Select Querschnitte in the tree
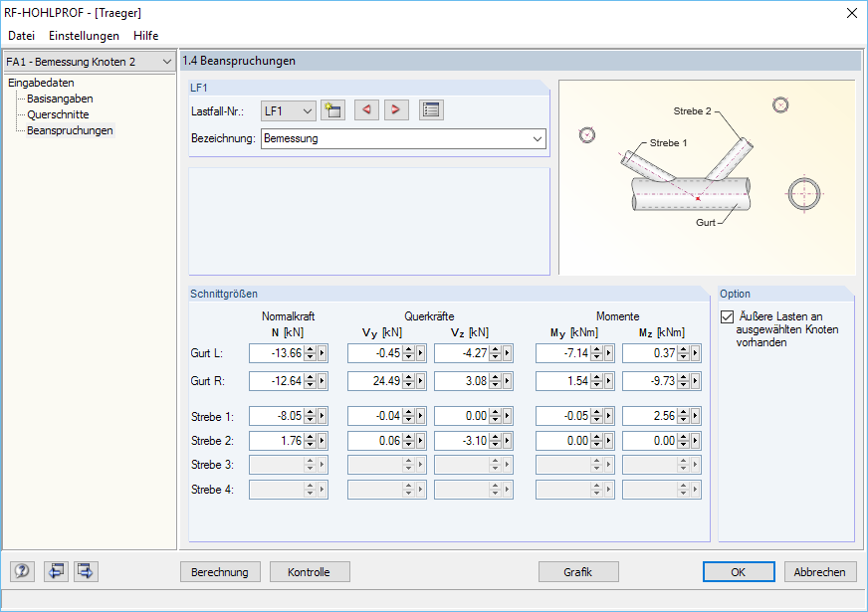Screen dimensions: 868x612 (58, 114)
